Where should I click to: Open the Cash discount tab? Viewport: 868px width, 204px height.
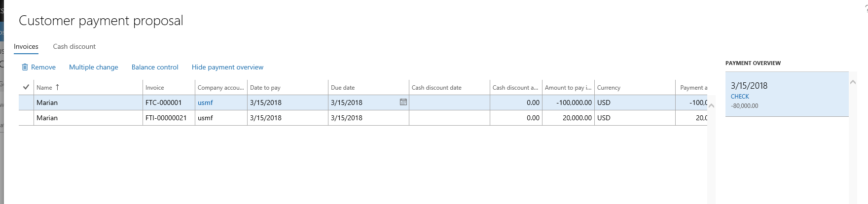pyautogui.click(x=74, y=46)
